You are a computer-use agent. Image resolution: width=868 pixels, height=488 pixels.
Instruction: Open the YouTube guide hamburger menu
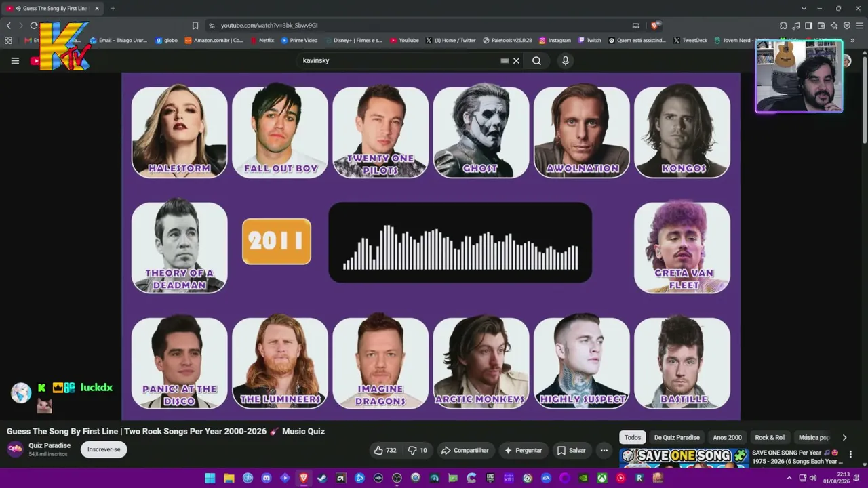[x=15, y=60]
